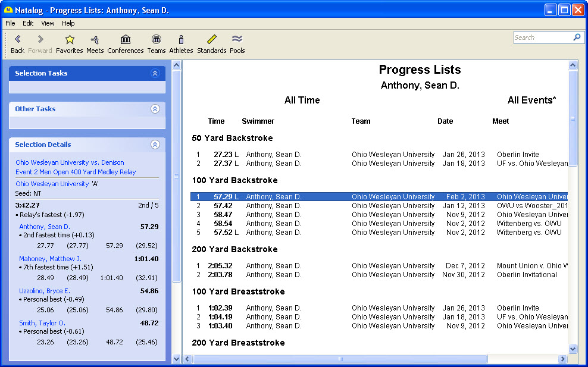Open Mahoney, Matthew J. athlete link
The width and height of the screenshot is (588, 367).
pyautogui.click(x=50, y=259)
